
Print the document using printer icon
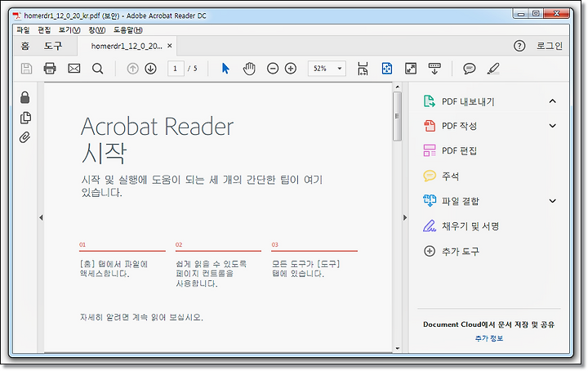click(x=50, y=69)
